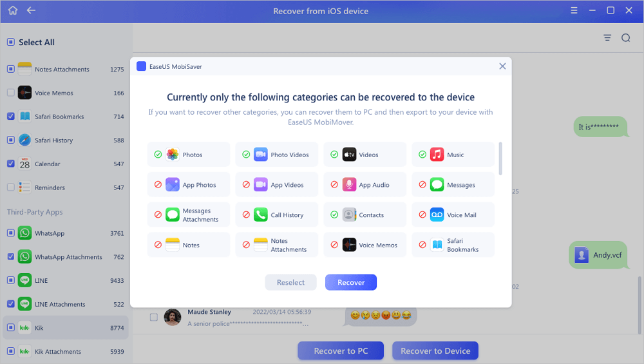Screen dimensions: 644x364
Task: Toggle the LINE checkbox
Action: [x=11, y=280]
